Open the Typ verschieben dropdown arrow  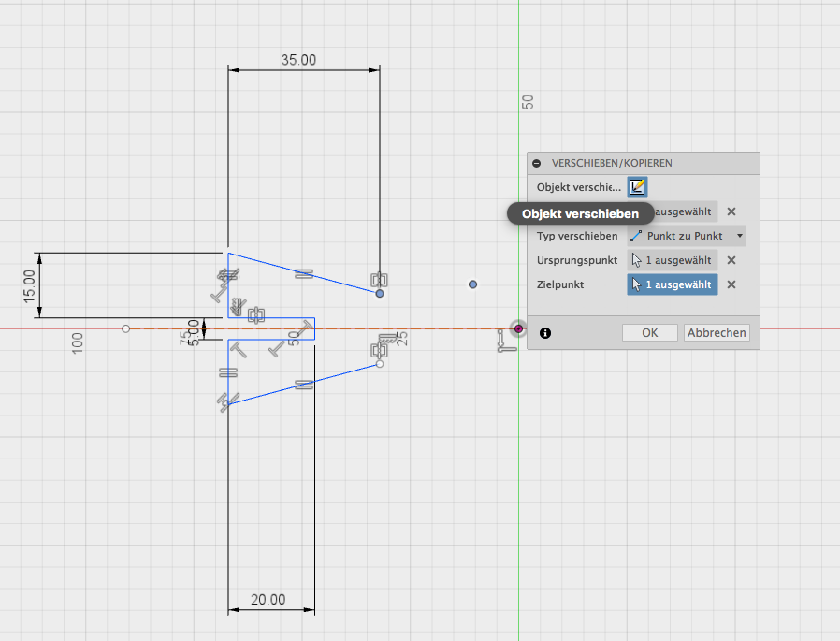pyautogui.click(x=740, y=236)
